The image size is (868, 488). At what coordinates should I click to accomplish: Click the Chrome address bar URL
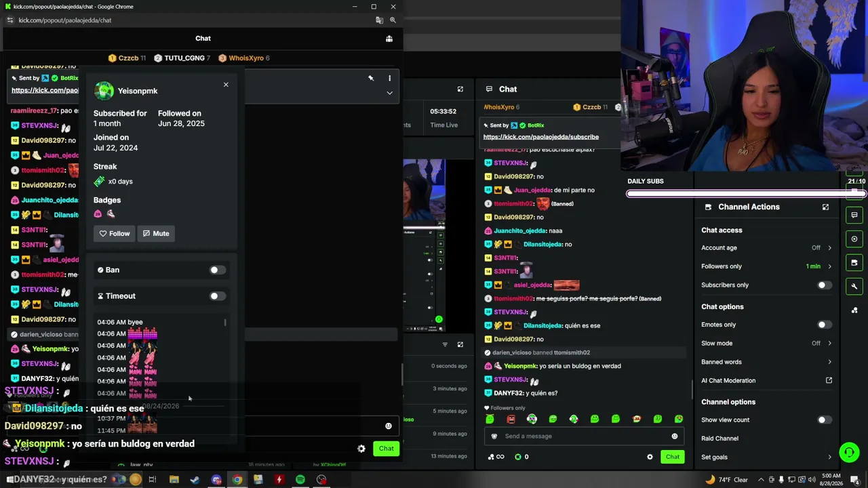click(65, 20)
